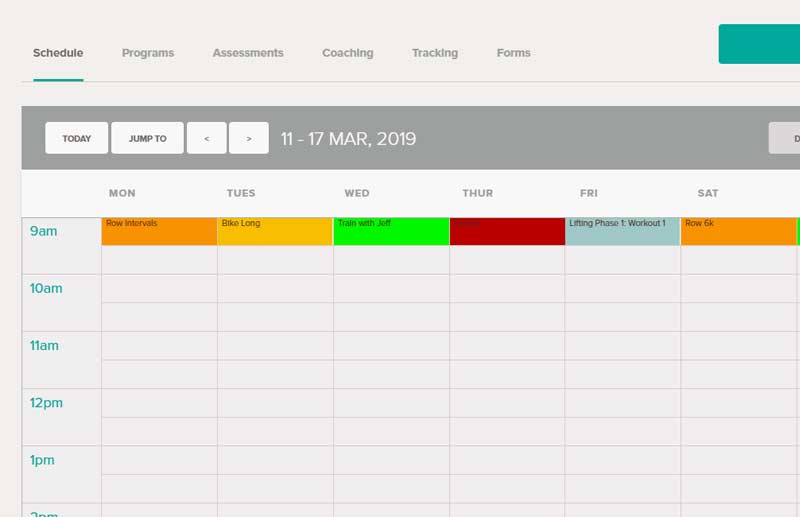Viewport: 800px width, 517px height.
Task: Open the Train with Jeff session
Action: click(x=391, y=231)
